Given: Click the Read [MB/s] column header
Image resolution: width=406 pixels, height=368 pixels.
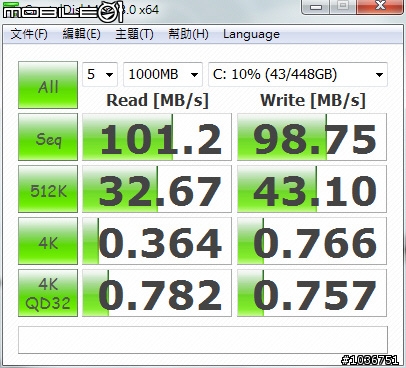Looking at the screenshot, I should click(157, 100).
